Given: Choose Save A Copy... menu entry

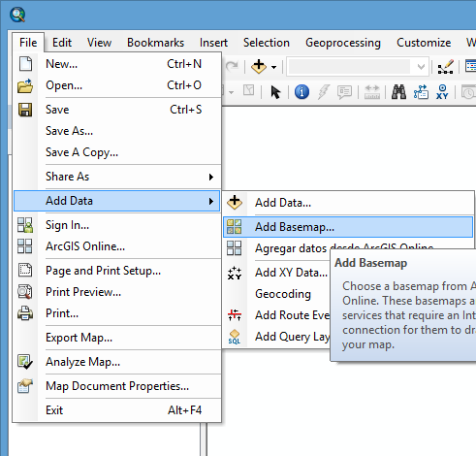Looking at the screenshot, I should pos(116,152).
